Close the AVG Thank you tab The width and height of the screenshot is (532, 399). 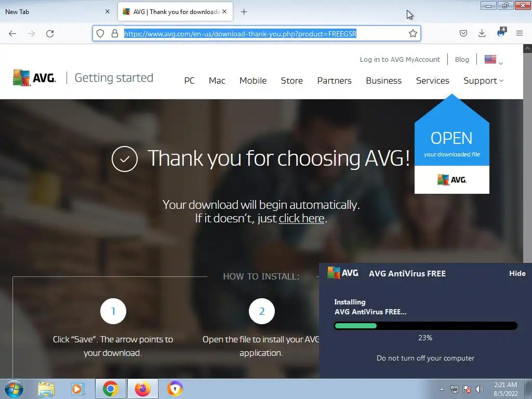(x=224, y=11)
